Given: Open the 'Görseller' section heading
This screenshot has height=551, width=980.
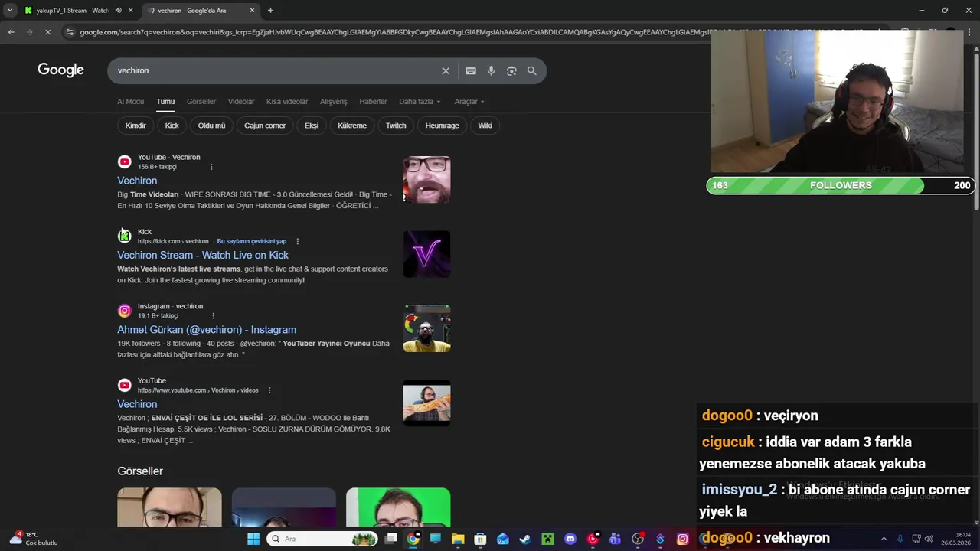Looking at the screenshot, I should pyautogui.click(x=140, y=471).
